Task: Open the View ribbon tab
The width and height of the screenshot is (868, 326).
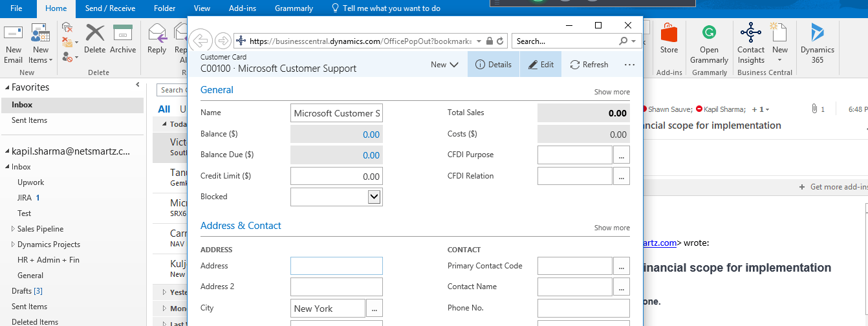Action: 202,8
